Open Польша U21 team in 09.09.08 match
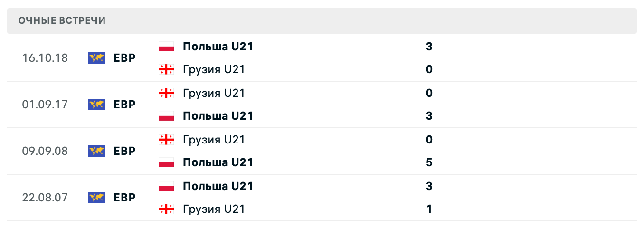Screen dimensions: 644x229 (x=218, y=162)
